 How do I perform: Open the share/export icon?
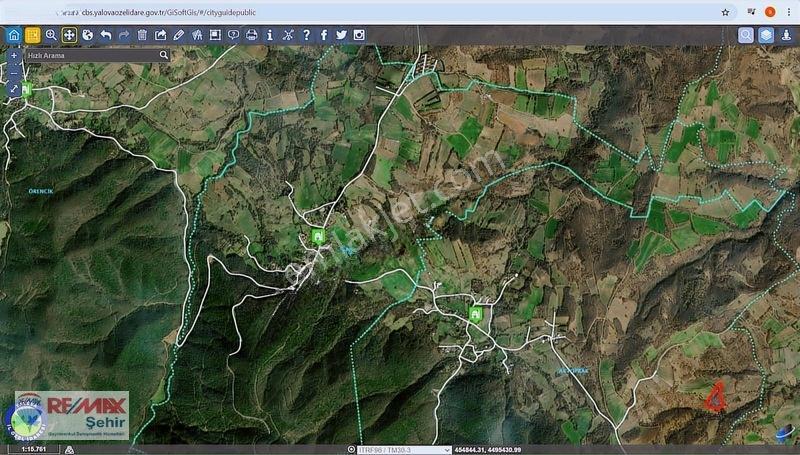coord(160,35)
